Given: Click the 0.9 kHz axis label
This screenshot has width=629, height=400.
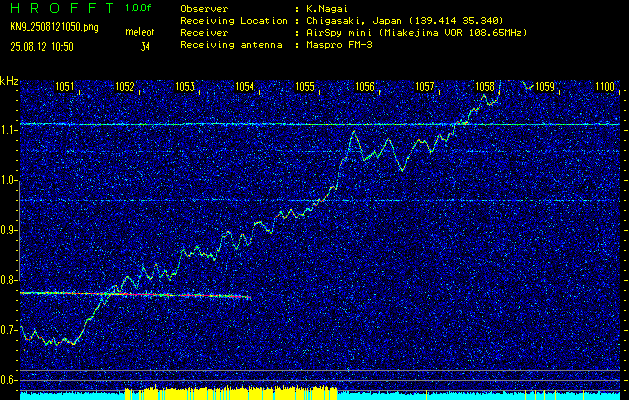Looking at the screenshot, I should 9,230.
